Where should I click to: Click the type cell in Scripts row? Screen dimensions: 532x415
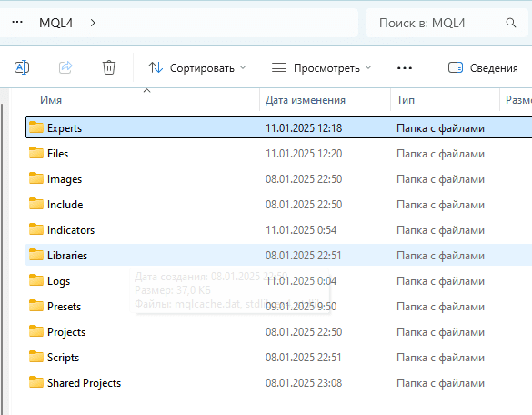pyautogui.click(x=440, y=358)
